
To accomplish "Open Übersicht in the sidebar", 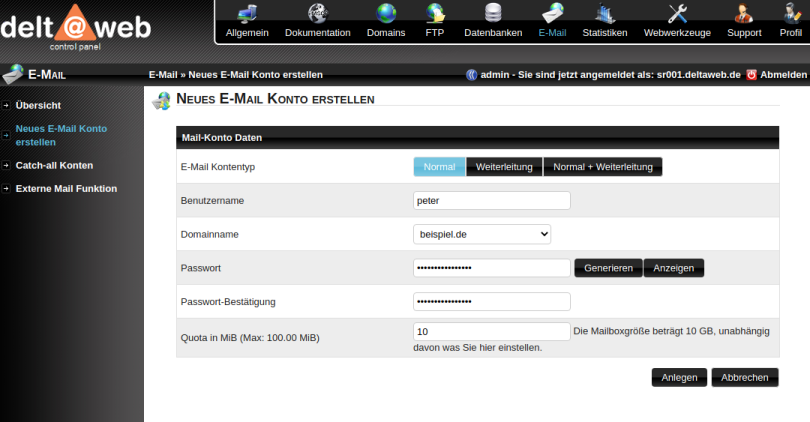I will click(38, 105).
